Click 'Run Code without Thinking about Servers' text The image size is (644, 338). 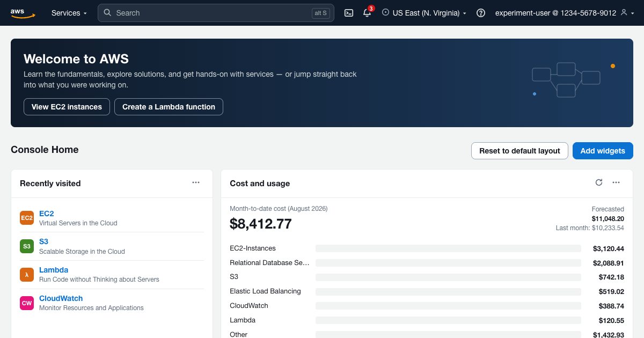99,280
